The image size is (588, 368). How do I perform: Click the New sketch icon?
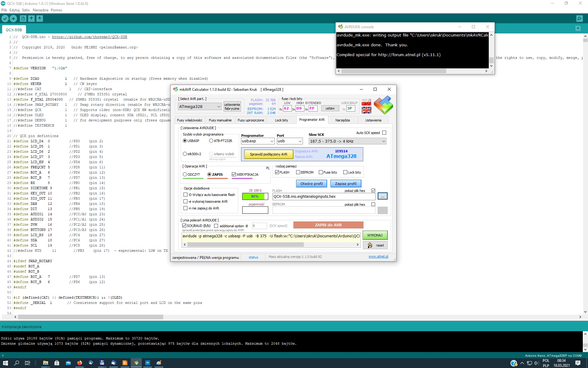(x=23, y=19)
